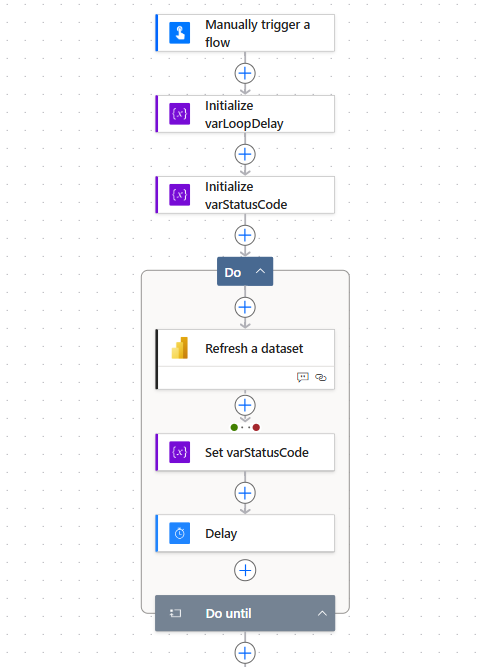Viewport: 488px width, 667px height.
Task: Insert step after Set varStatusCode
Action: click(245, 493)
